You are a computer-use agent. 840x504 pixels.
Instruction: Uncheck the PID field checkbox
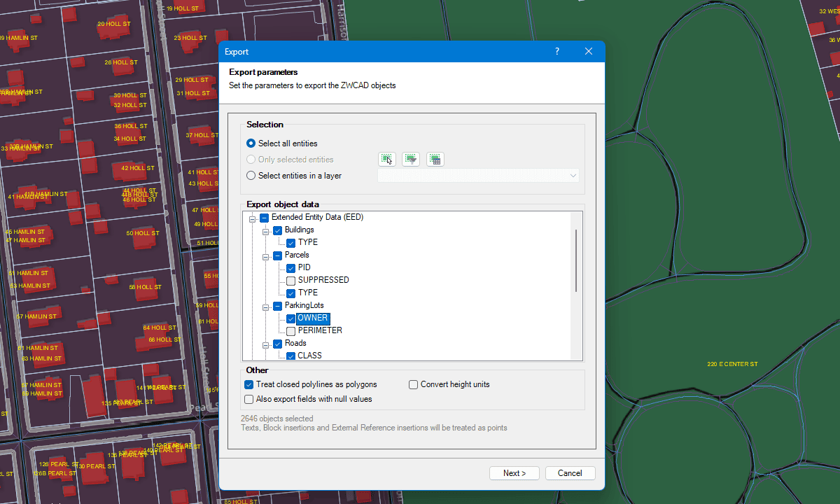pyautogui.click(x=291, y=268)
